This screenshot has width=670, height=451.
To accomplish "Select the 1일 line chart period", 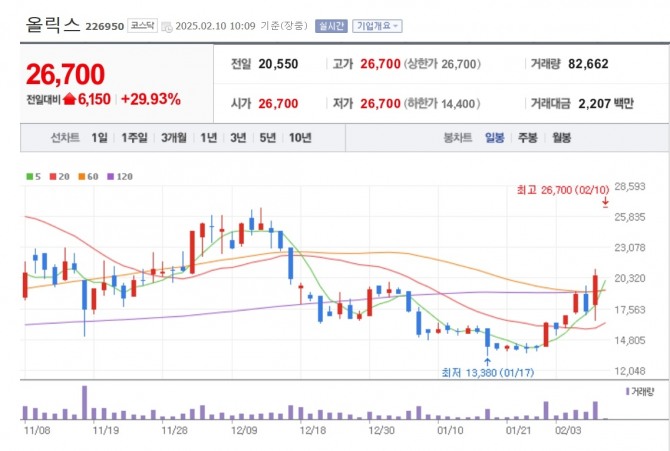I will 99,138.
